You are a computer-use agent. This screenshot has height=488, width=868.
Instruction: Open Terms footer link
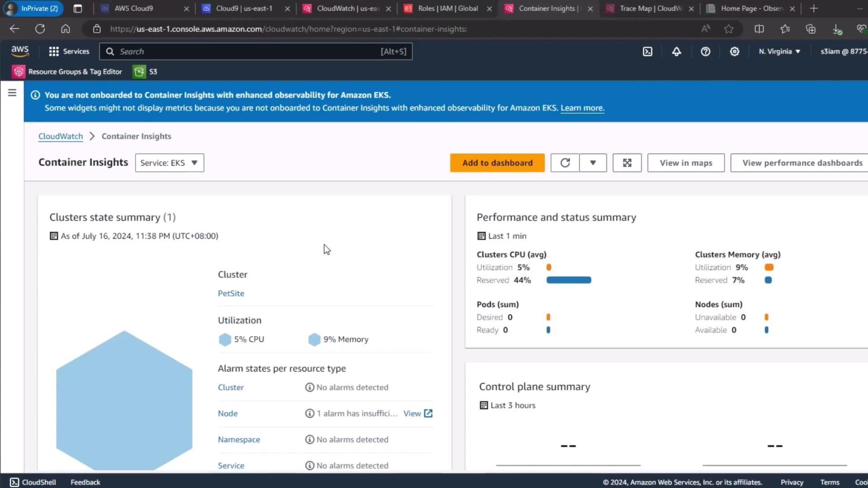point(830,482)
